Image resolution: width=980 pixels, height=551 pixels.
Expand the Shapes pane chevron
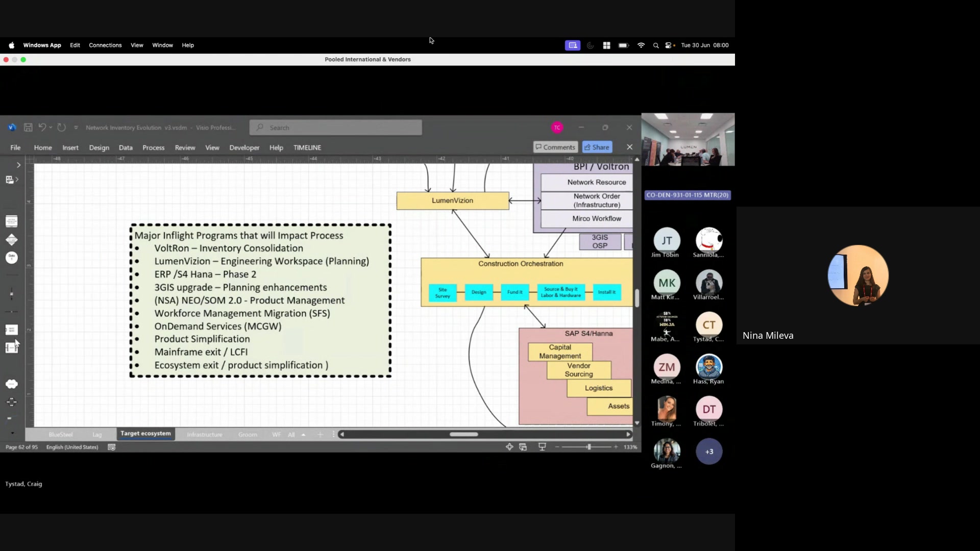[18, 165]
